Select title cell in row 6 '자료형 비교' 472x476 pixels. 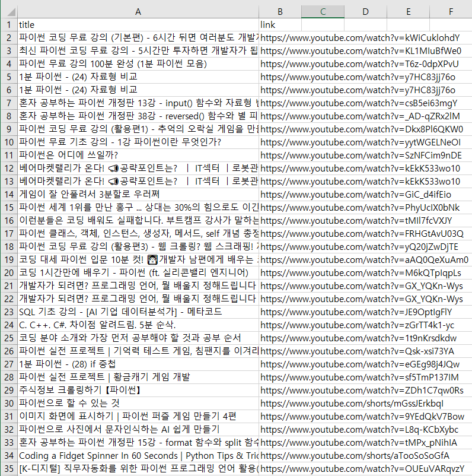coord(138,90)
